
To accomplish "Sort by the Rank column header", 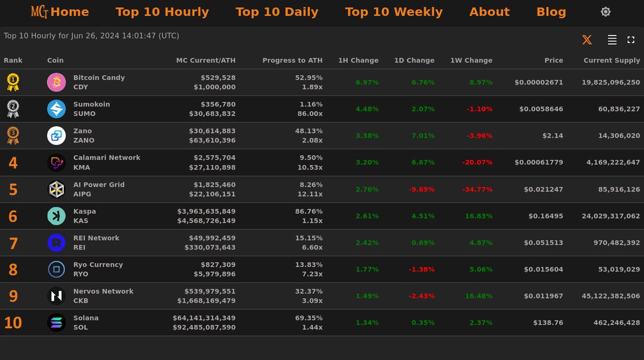I will 13,60.
